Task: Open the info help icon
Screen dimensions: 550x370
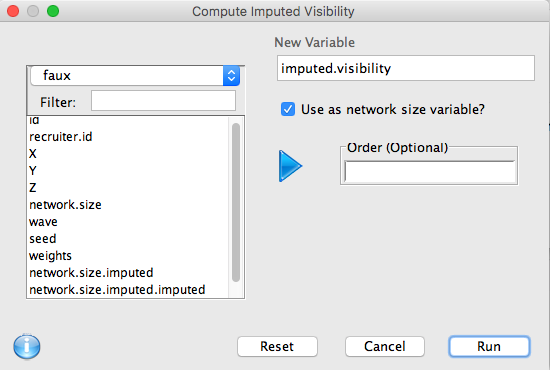Action: click(x=27, y=347)
